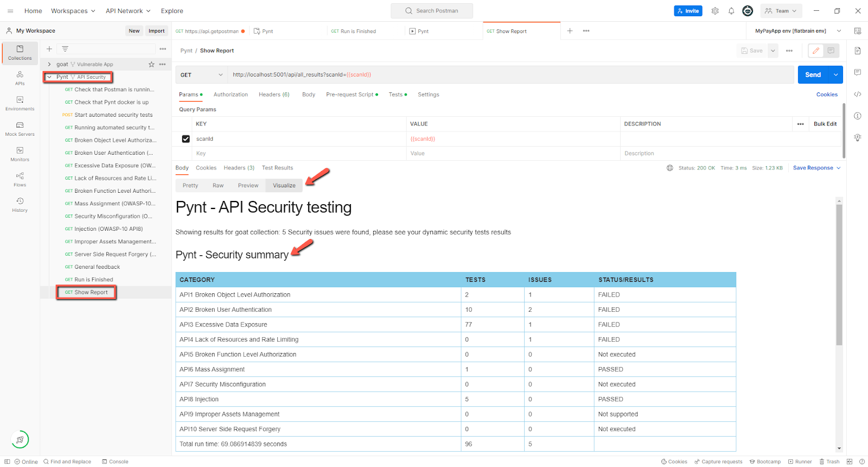Open the environment quick look icon
Viewport: 868px width, 467px height.
click(x=858, y=31)
